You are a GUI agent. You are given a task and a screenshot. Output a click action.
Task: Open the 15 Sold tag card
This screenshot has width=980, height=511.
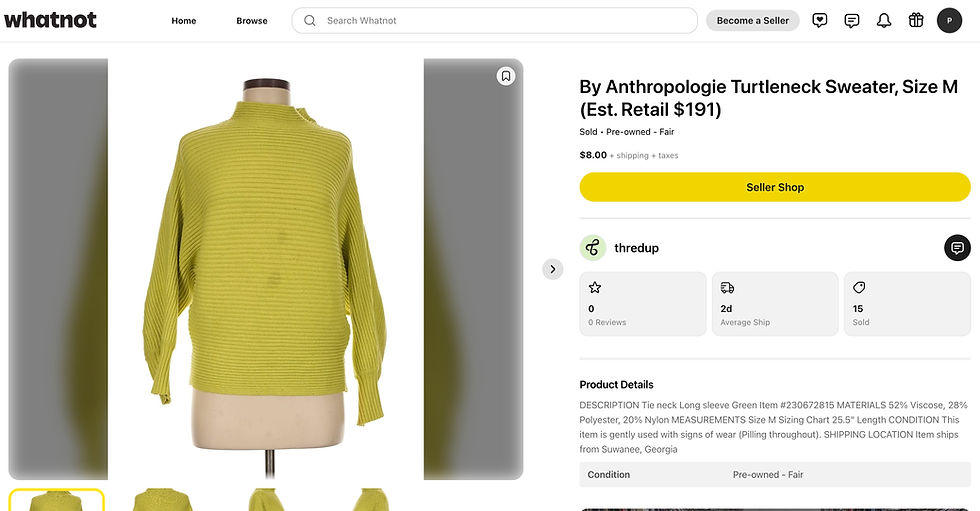pos(908,304)
